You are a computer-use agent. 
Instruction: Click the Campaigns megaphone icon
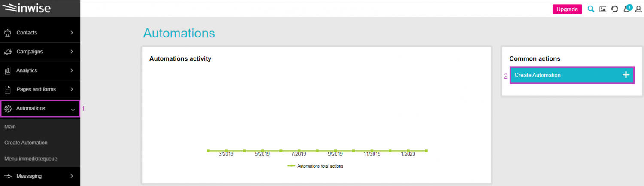coord(7,52)
